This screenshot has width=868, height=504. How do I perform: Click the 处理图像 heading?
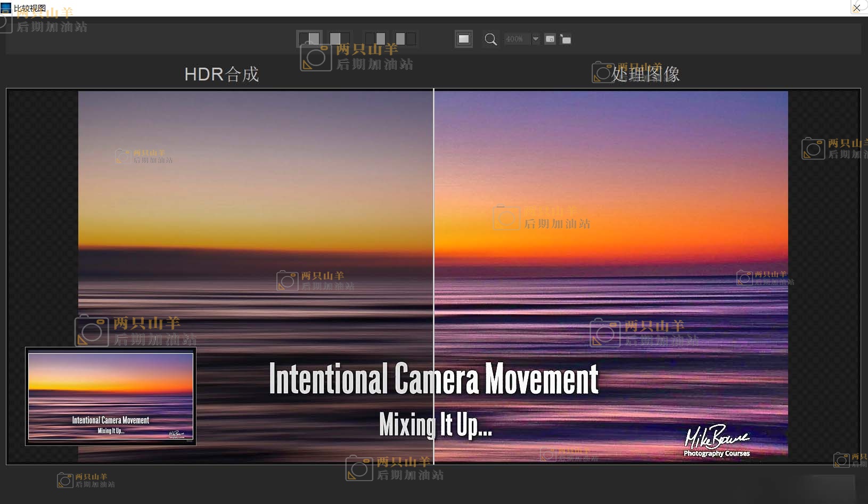click(x=645, y=74)
